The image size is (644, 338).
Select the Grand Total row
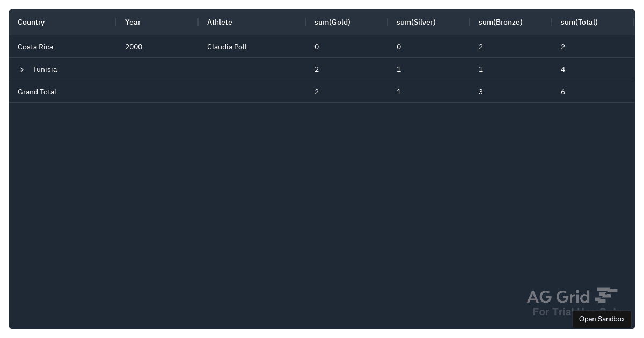[37, 92]
